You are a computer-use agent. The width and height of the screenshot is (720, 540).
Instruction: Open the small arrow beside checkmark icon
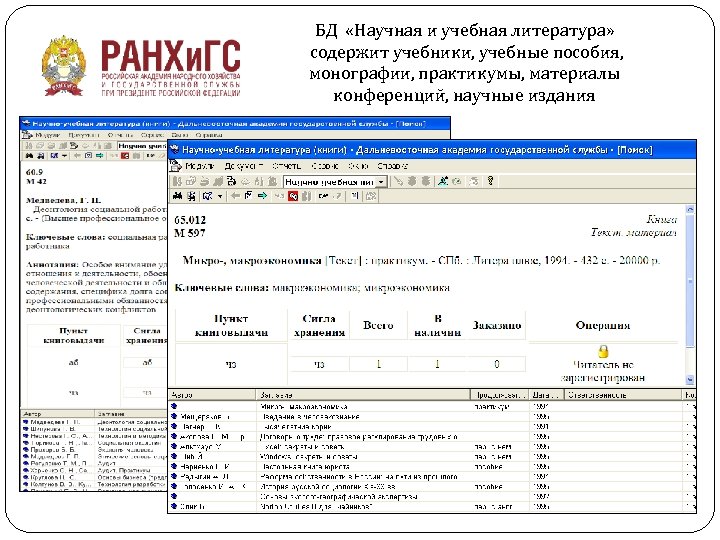click(x=220, y=197)
